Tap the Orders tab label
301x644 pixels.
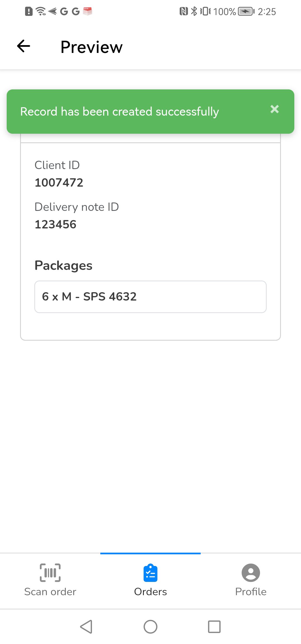pos(151,592)
